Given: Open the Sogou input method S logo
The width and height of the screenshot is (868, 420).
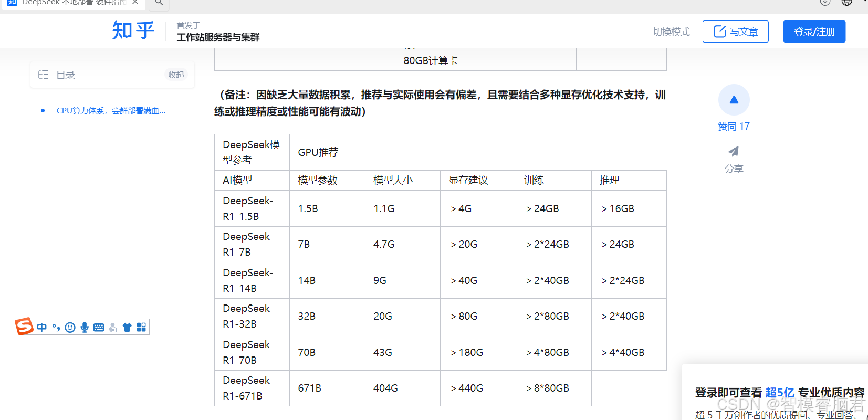Looking at the screenshot, I should (24, 326).
